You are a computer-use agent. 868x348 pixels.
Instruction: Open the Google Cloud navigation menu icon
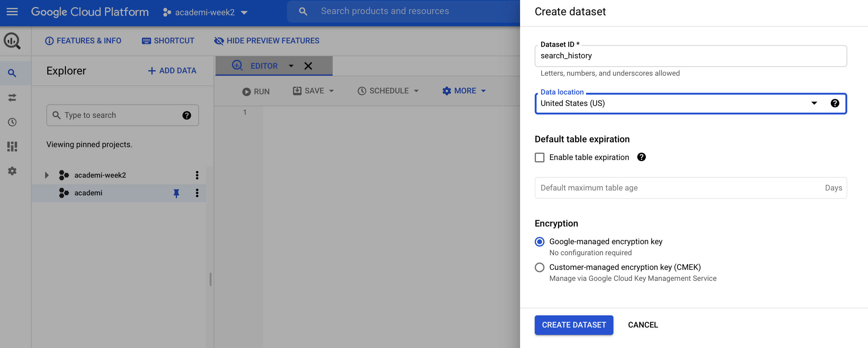(x=12, y=12)
